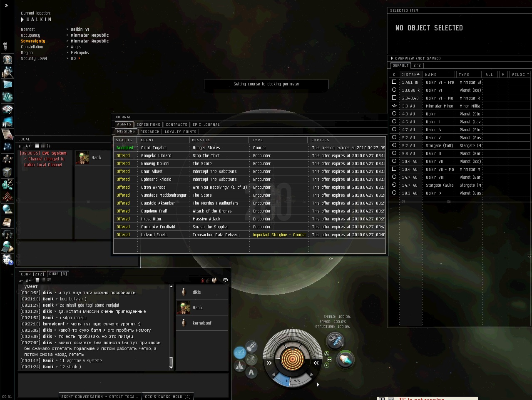Switch chat to the Corp [212] tab
532x400 pixels.
(x=32, y=274)
